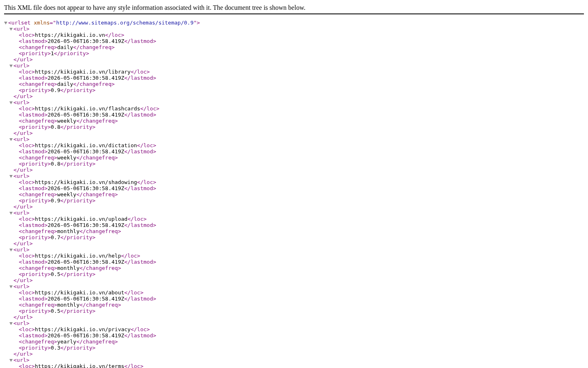Collapse the url node containing /flashcards
Image resolution: width=588 pixels, height=368 pixels.
(11, 103)
